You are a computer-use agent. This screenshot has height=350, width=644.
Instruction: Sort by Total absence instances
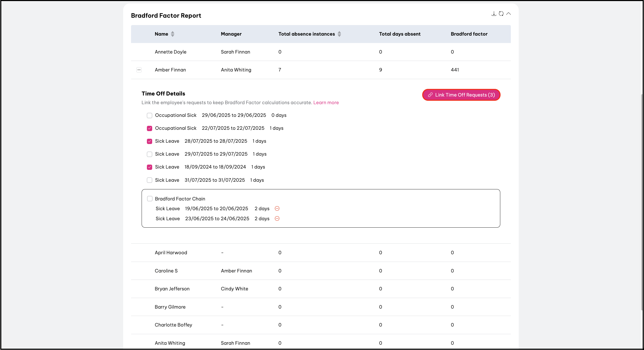pyautogui.click(x=339, y=34)
